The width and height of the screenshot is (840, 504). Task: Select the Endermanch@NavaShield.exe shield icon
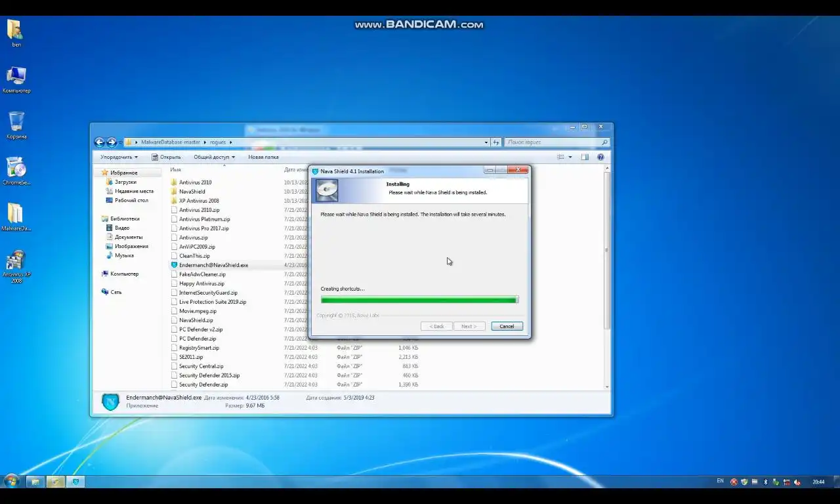174,265
